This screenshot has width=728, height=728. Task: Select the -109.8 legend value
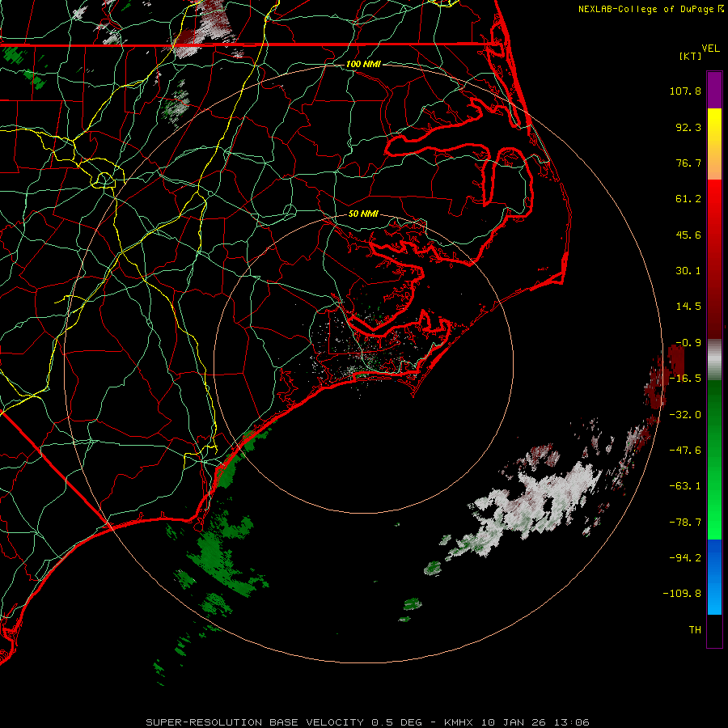[x=682, y=594]
